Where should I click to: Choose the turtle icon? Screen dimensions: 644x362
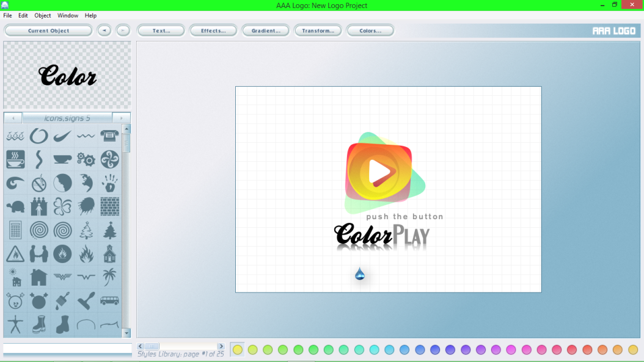(x=15, y=206)
